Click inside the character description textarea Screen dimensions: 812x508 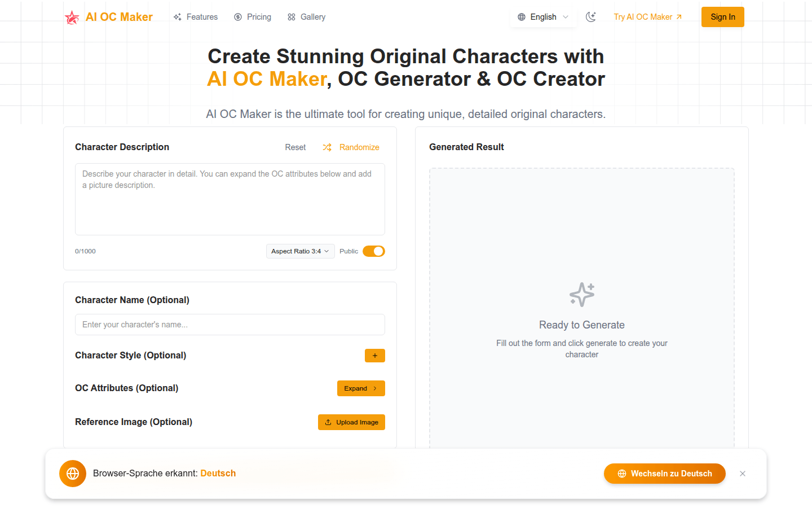pyautogui.click(x=230, y=199)
